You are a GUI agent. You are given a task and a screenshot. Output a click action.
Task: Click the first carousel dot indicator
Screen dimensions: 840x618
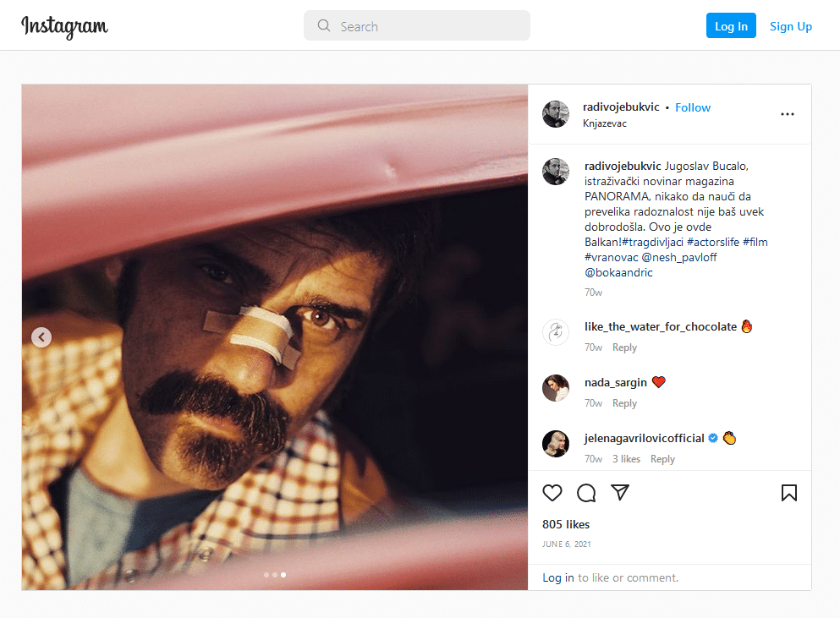coord(266,575)
